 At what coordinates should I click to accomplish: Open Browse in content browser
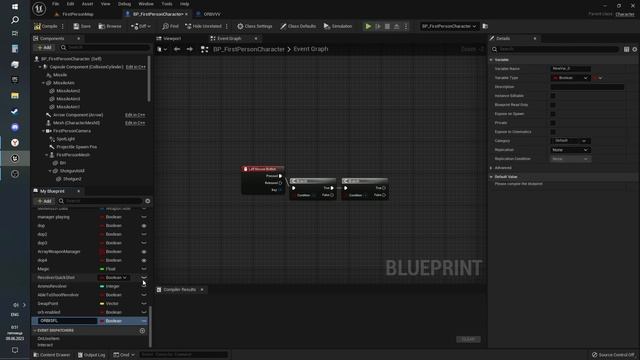[x=110, y=26]
